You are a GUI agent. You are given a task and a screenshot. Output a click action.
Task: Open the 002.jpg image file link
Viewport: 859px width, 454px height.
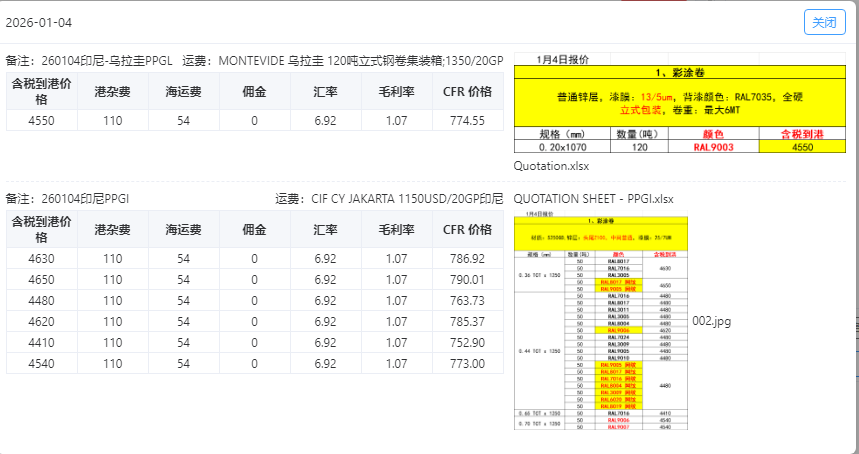712,320
